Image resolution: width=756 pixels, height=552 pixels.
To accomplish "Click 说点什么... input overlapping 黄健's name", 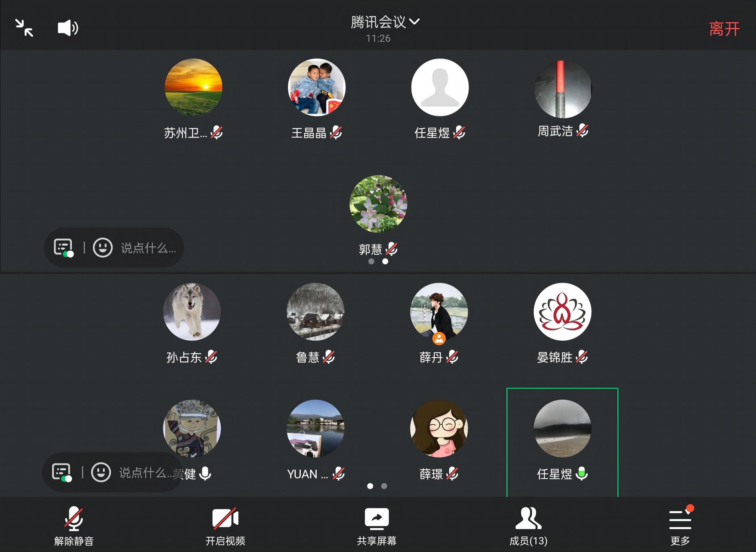I will coord(147,472).
